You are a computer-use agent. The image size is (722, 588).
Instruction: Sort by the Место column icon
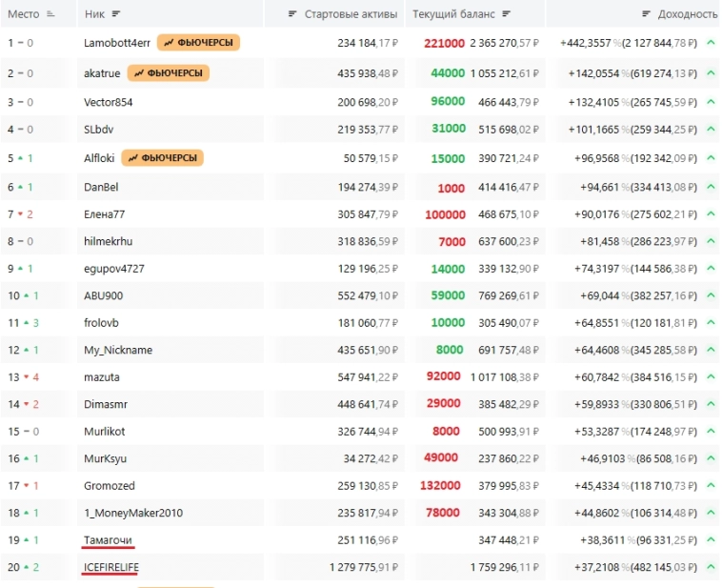click(50, 14)
